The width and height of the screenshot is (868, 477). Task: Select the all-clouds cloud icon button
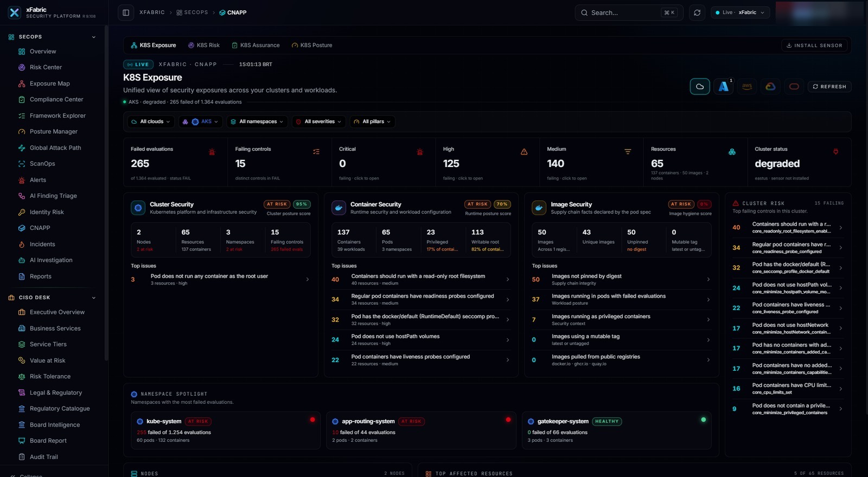point(700,86)
